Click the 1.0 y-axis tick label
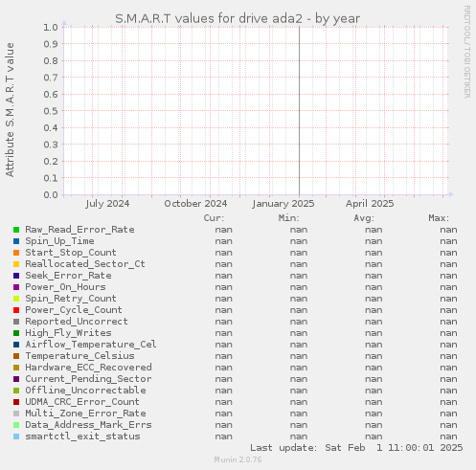The height and width of the screenshot is (470, 476). 51,27
